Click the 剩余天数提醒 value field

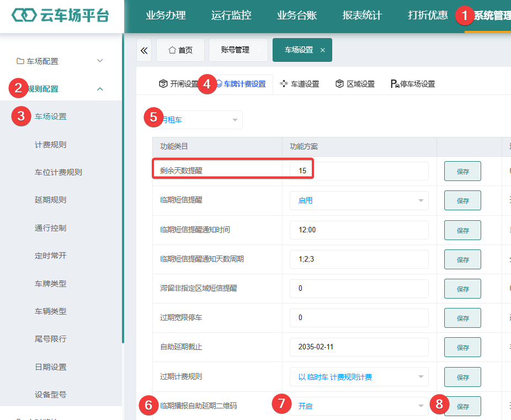coord(359,171)
